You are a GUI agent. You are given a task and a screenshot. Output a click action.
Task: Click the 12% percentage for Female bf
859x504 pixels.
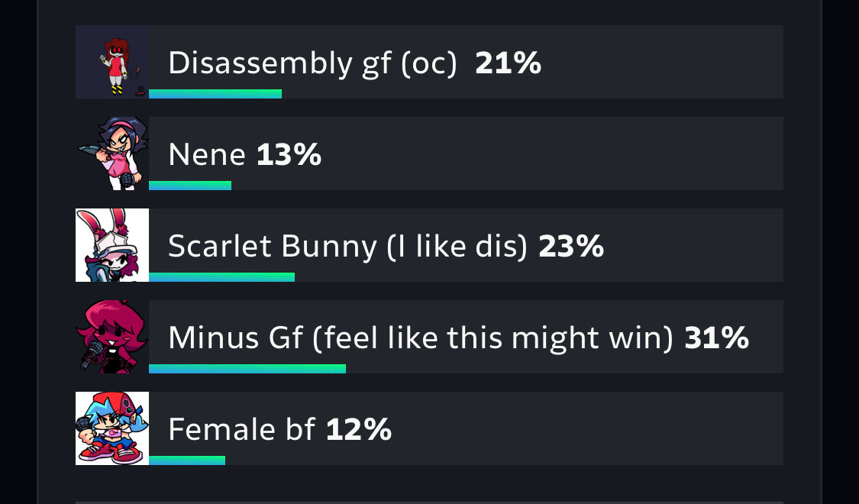pyautogui.click(x=359, y=429)
